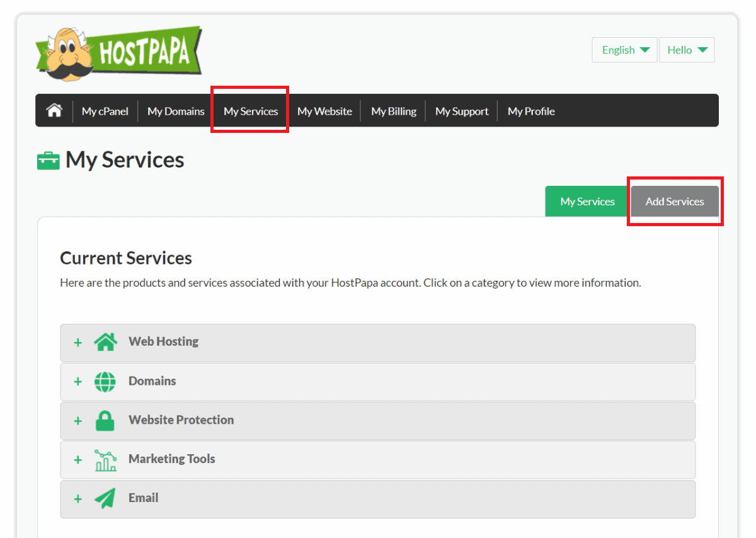Click the home icon in navigation bar
Image resolution: width=756 pixels, height=538 pixels.
tap(54, 111)
